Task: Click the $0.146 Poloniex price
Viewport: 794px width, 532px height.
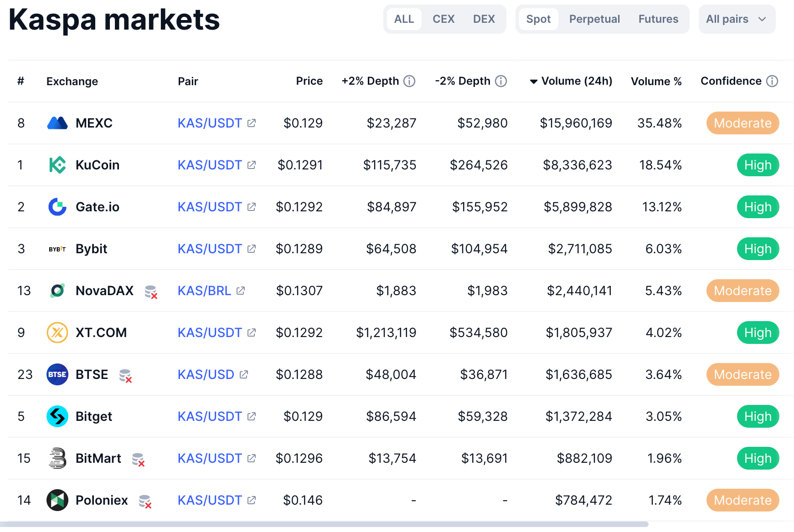Action: pyautogui.click(x=303, y=500)
